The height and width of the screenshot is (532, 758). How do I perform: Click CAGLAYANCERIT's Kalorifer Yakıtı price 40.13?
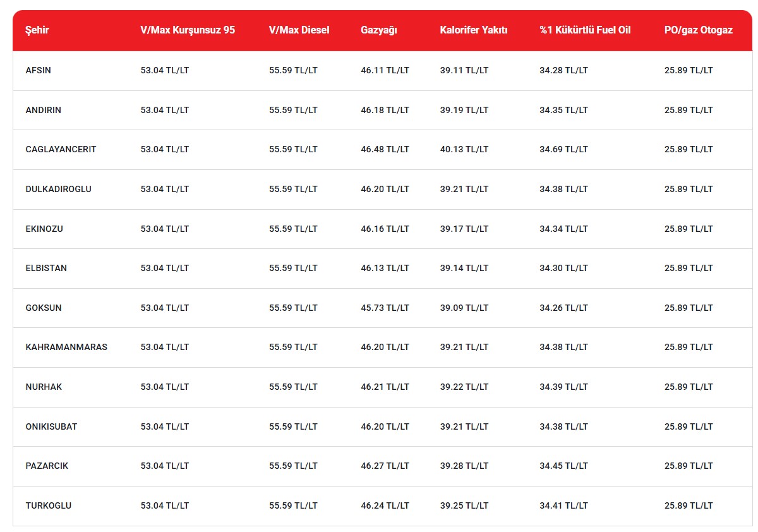pyautogui.click(x=464, y=150)
